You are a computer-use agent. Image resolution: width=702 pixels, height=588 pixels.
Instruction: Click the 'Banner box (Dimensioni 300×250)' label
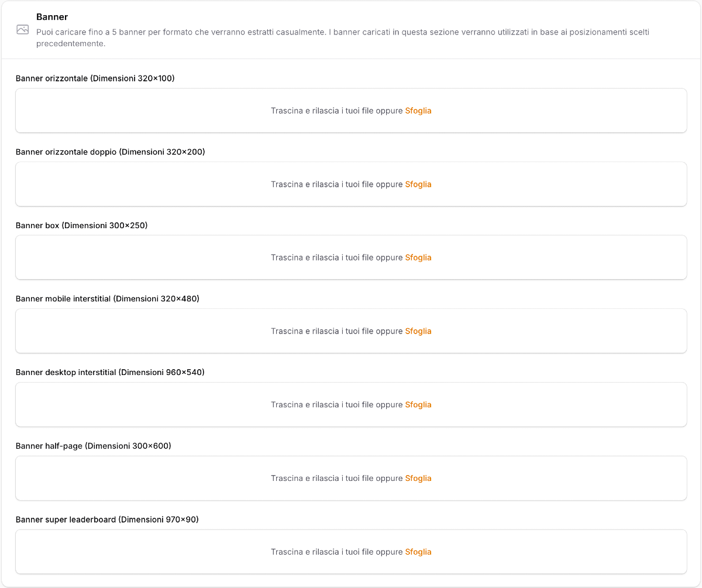pyautogui.click(x=81, y=225)
